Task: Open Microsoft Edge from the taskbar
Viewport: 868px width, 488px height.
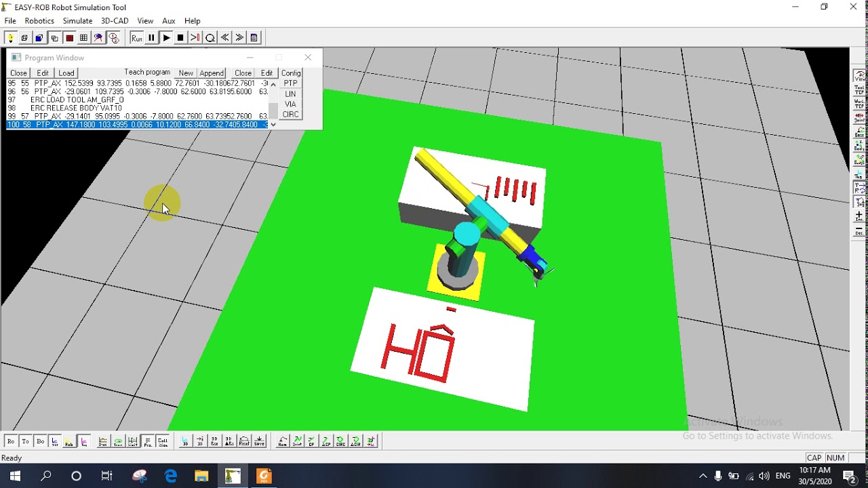Action: (170, 476)
